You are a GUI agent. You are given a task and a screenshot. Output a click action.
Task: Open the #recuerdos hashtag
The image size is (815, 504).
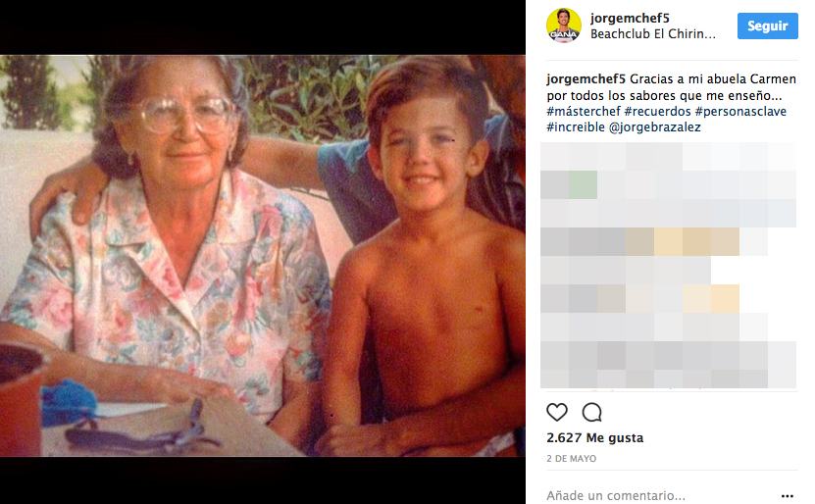[657, 111]
